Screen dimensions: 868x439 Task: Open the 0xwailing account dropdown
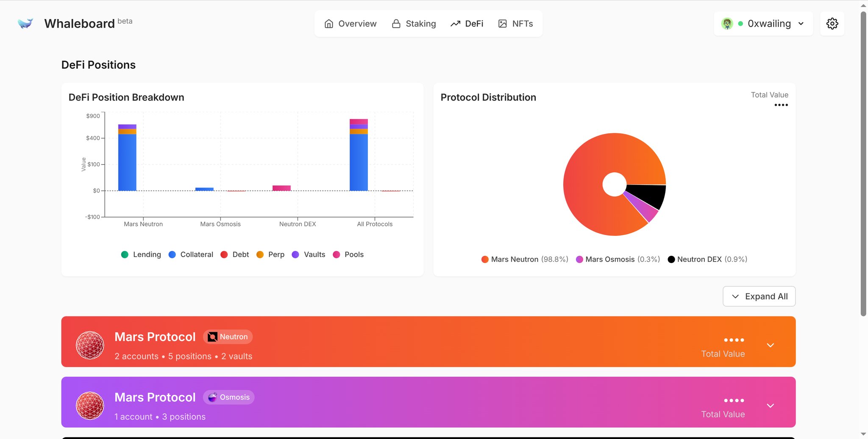763,24
